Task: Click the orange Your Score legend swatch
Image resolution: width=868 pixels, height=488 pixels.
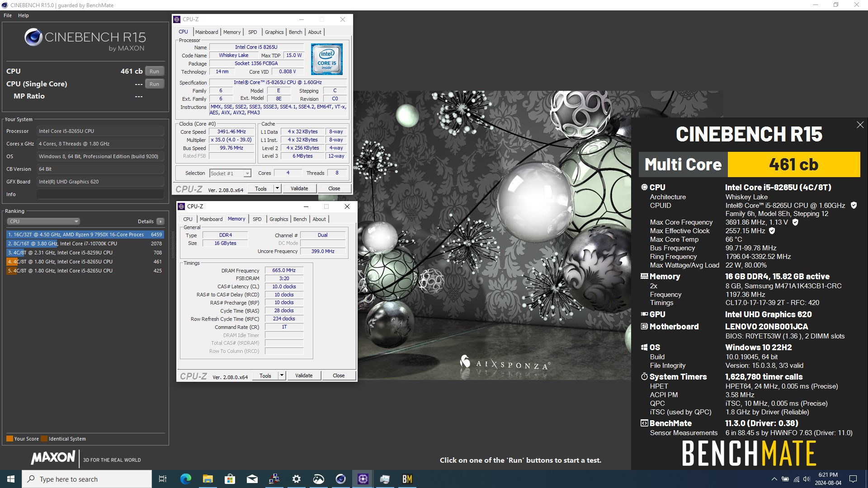Action: [x=9, y=439]
